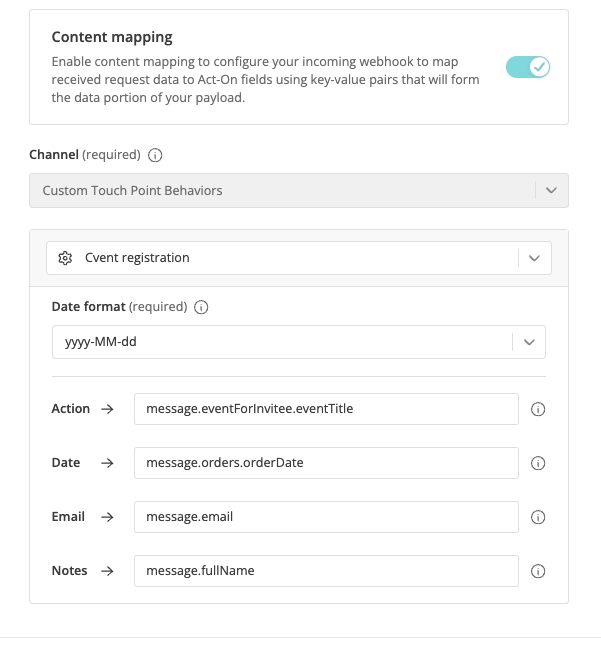Image resolution: width=601 pixels, height=652 pixels.
Task: Click the Email field containing message.email
Action: [326, 517]
